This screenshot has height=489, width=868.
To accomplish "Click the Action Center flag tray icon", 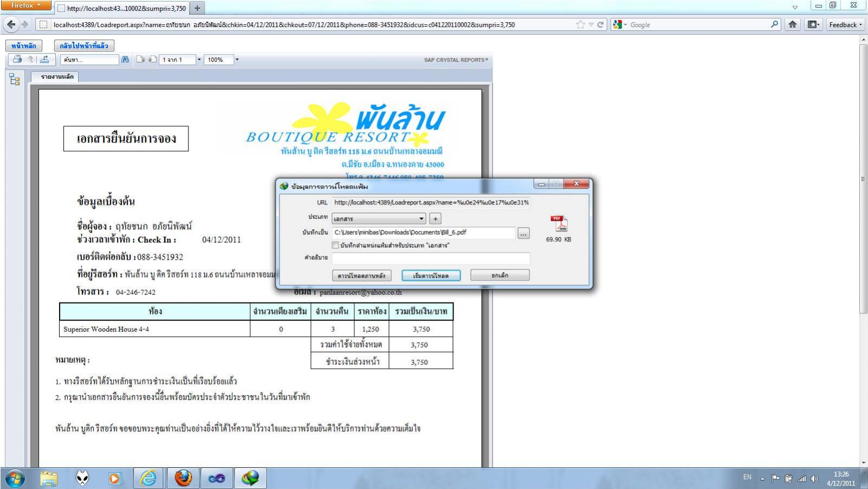I will (x=775, y=479).
